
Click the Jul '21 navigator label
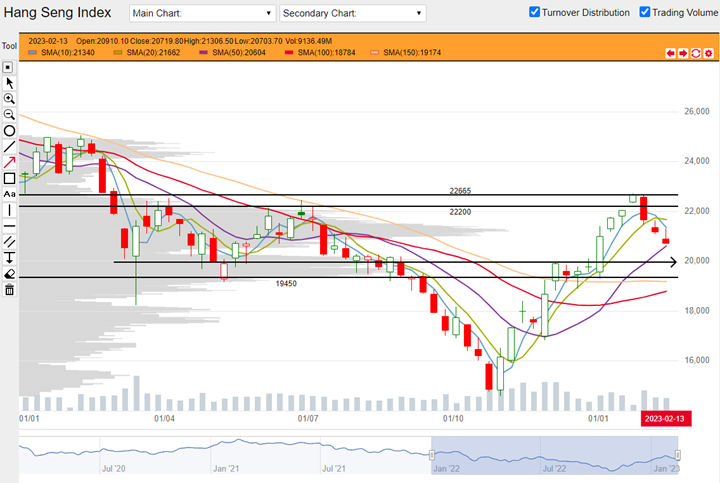point(334,469)
